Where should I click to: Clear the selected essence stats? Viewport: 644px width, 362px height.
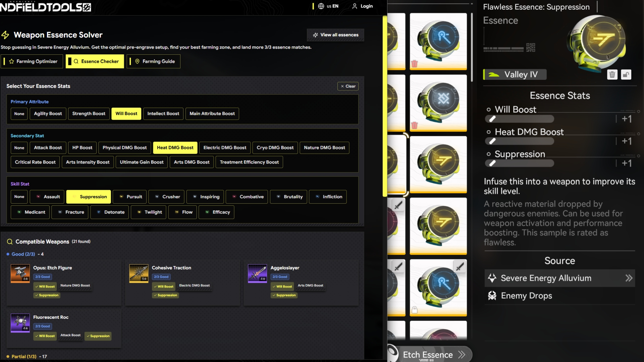coord(348,86)
